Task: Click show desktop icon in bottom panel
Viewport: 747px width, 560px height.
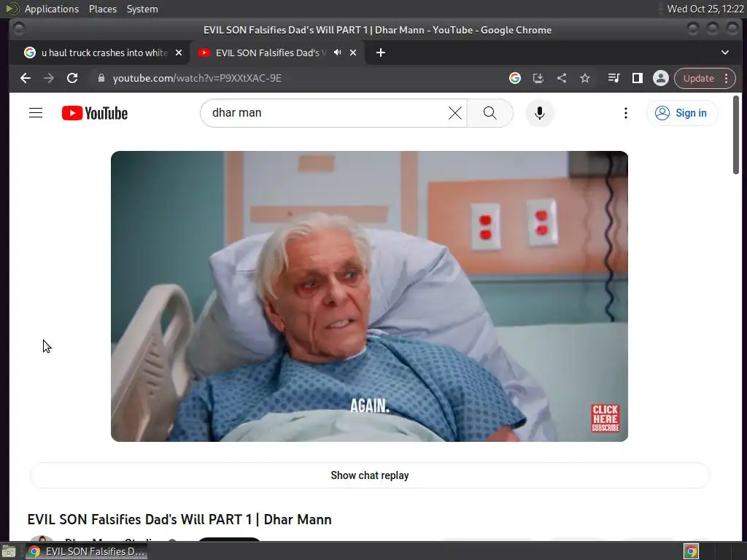Action: click(x=9, y=551)
